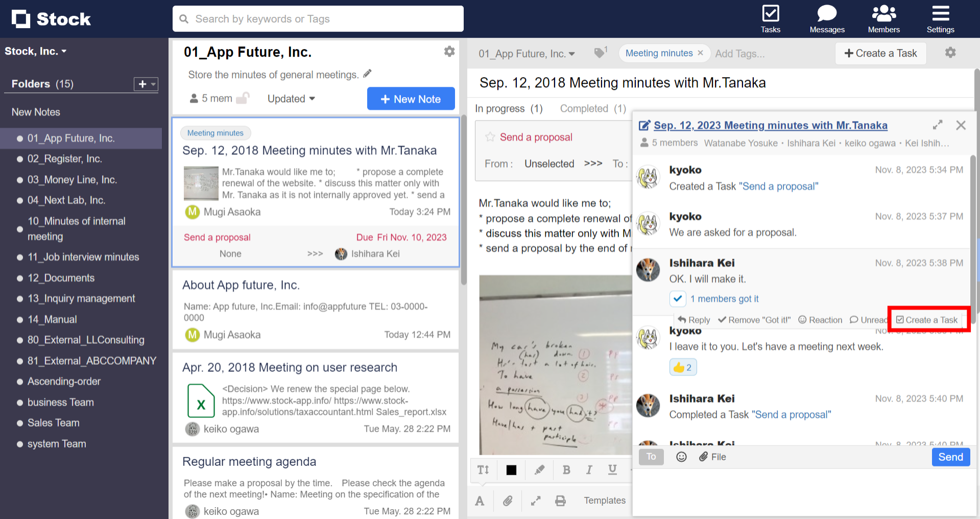The image size is (980, 519).
Task: Click the keyword search field
Action: coord(318,18)
